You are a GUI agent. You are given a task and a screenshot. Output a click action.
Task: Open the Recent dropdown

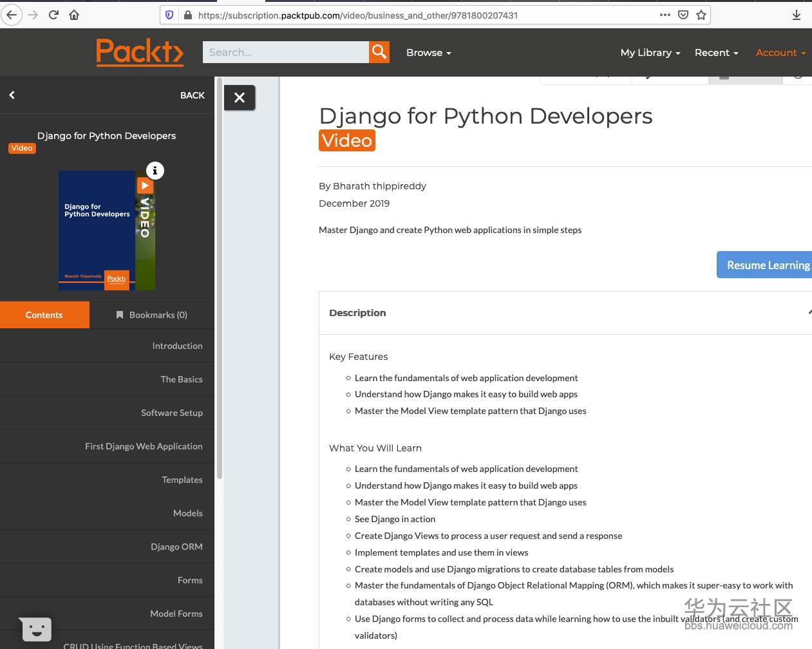click(x=716, y=53)
